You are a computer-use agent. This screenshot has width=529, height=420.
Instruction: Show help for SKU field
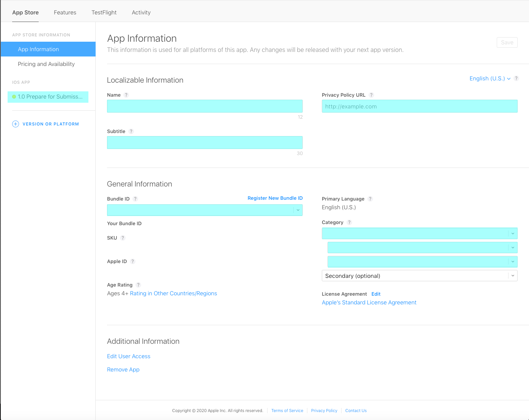coord(123,238)
